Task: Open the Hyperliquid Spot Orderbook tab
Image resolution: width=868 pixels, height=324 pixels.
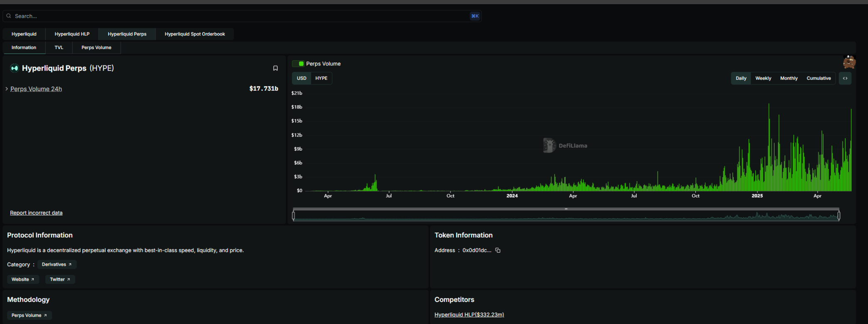Action: [x=195, y=34]
